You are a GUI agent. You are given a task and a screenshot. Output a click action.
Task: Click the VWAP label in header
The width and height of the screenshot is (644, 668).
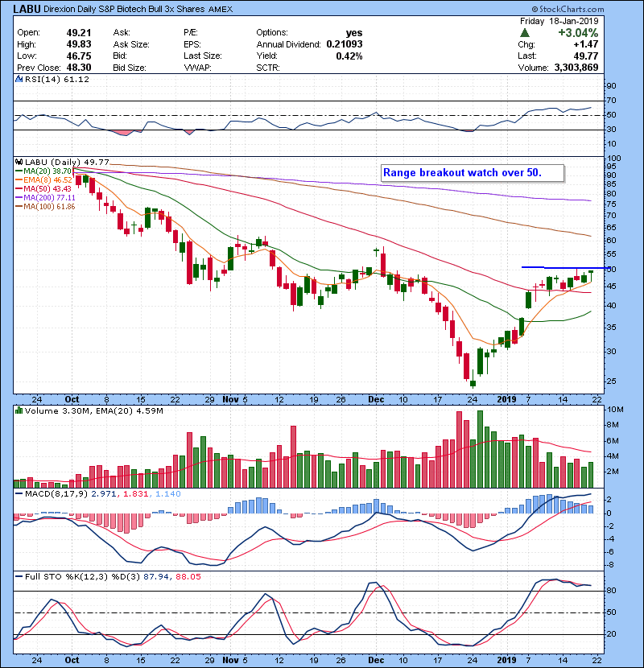[x=197, y=68]
